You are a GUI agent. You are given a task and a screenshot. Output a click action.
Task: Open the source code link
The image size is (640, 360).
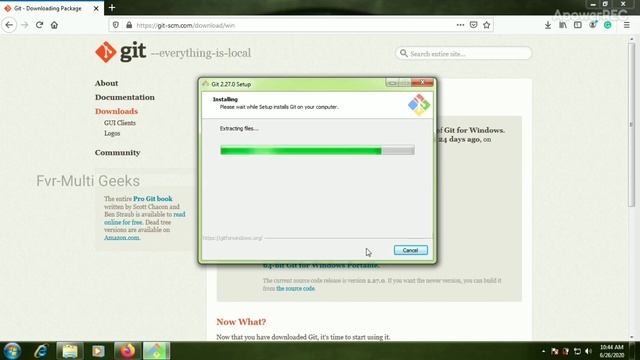coord(296,289)
